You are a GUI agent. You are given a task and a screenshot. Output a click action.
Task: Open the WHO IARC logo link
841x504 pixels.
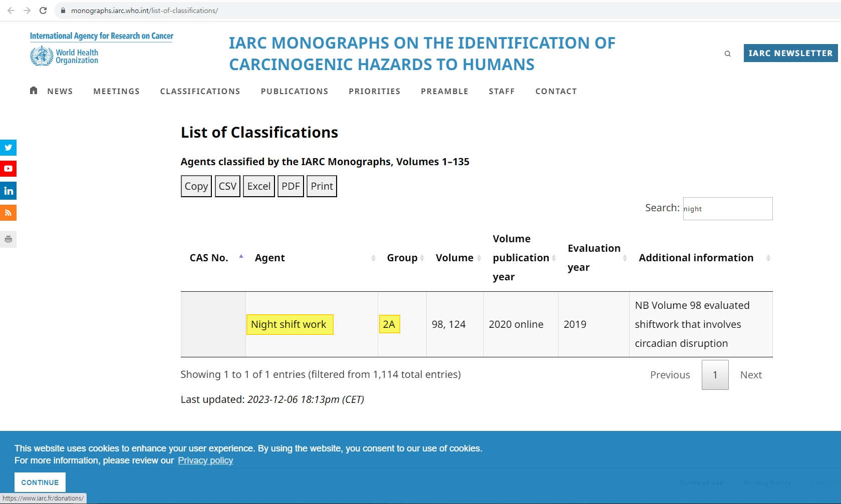pos(102,49)
